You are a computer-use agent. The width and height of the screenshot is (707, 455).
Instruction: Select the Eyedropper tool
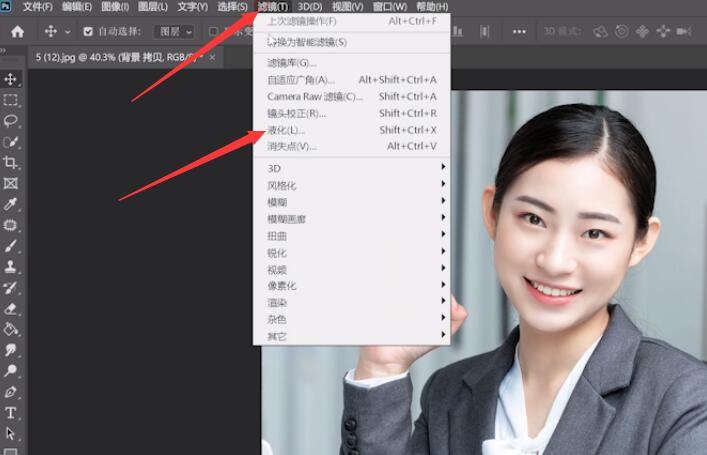[11, 204]
